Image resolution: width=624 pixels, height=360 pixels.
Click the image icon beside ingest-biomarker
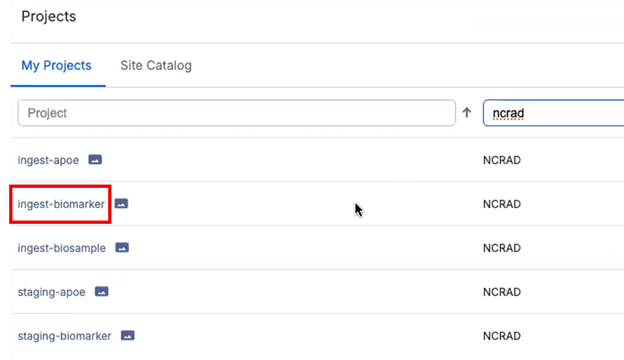click(121, 204)
